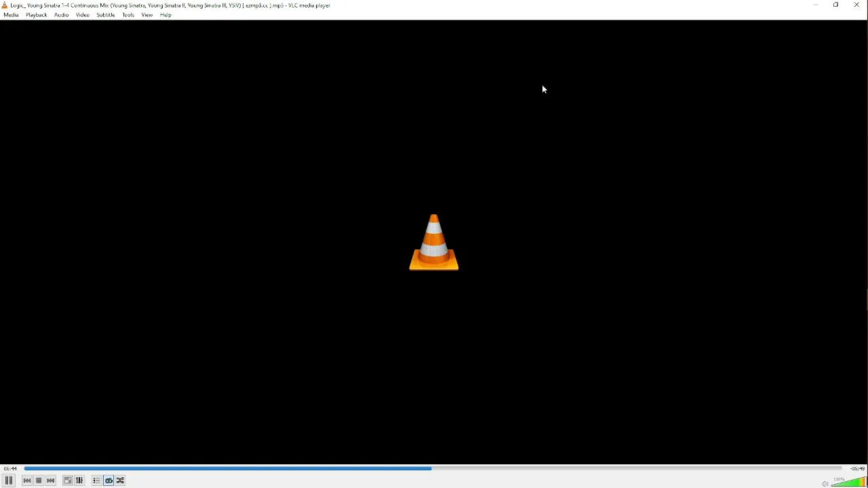
Task: Open the Tools menu
Action: [129, 15]
